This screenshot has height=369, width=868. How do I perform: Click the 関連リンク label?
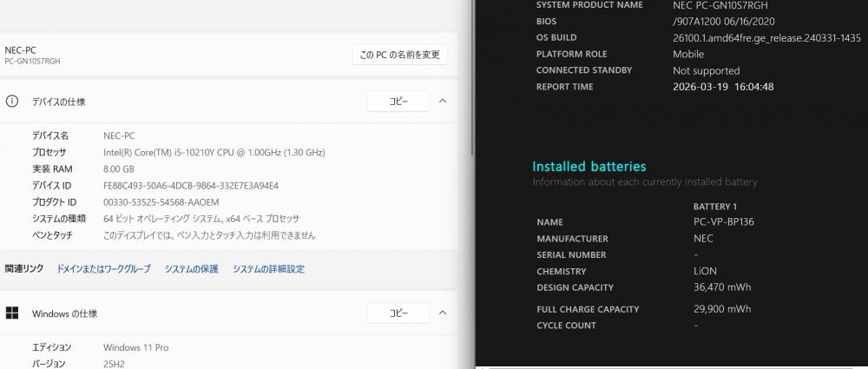click(x=23, y=268)
